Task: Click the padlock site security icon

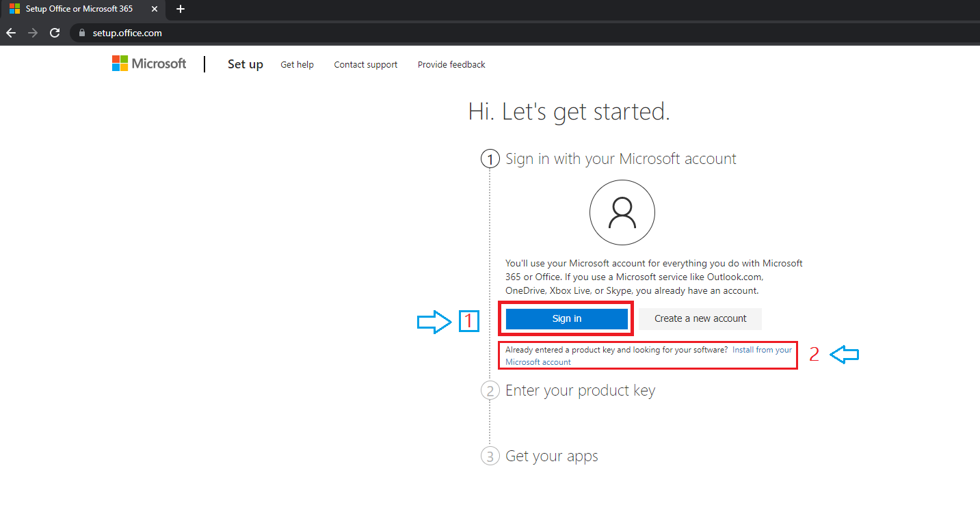Action: click(82, 33)
